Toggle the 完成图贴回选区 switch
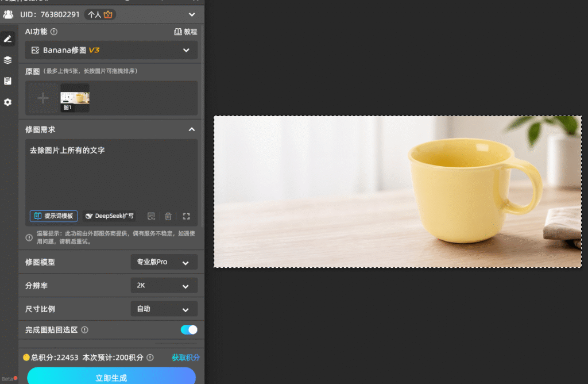 [188, 329]
